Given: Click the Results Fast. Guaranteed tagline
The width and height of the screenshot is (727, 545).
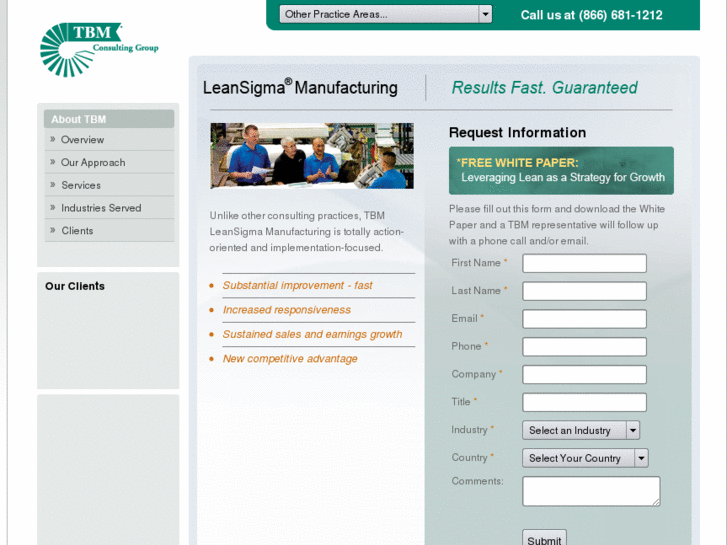Looking at the screenshot, I should tap(544, 87).
